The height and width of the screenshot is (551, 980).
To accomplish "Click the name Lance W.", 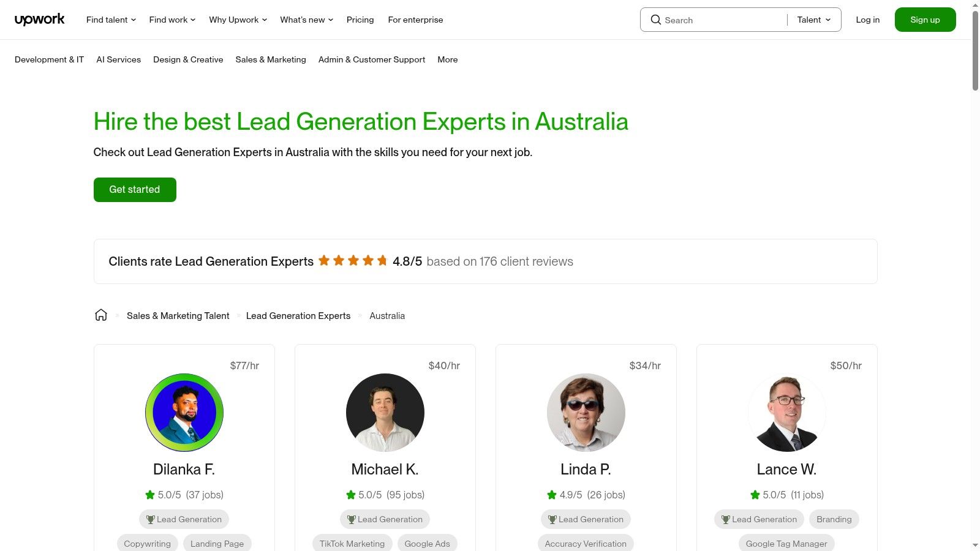I will point(786,470).
